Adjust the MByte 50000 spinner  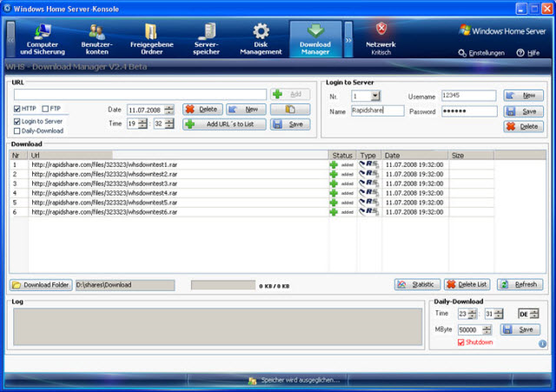(x=487, y=330)
